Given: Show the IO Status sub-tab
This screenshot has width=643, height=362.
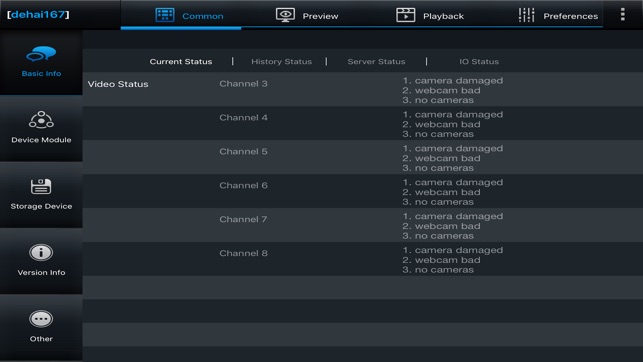Looking at the screenshot, I should [479, 61].
